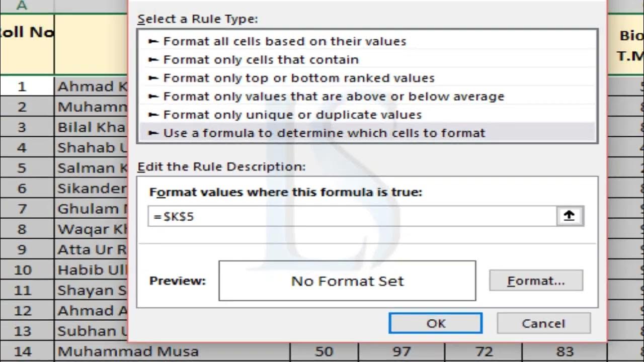Select the cell with roll number 1
The height and width of the screenshot is (362, 644).
point(22,86)
